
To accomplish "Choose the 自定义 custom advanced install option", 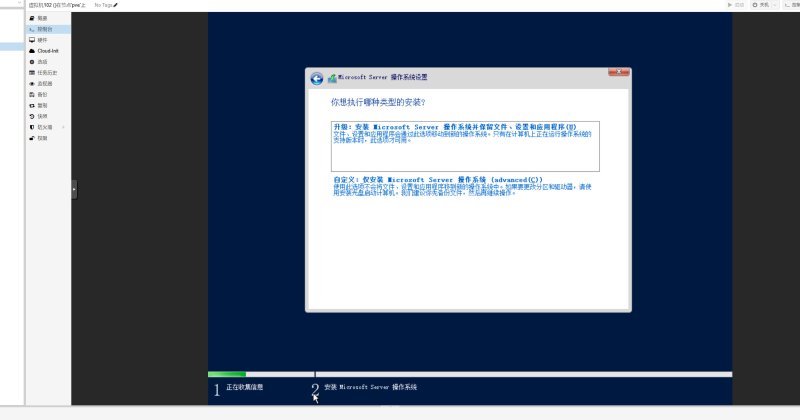I will (x=462, y=186).
